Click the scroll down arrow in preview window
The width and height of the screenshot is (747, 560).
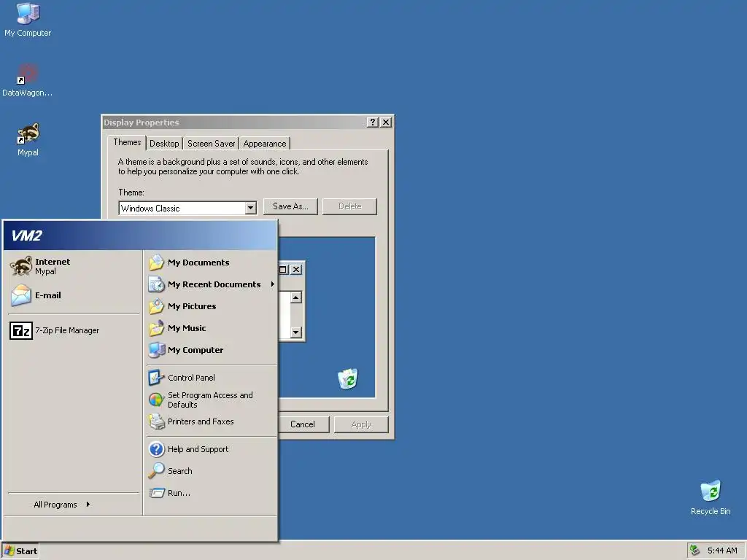pos(296,332)
